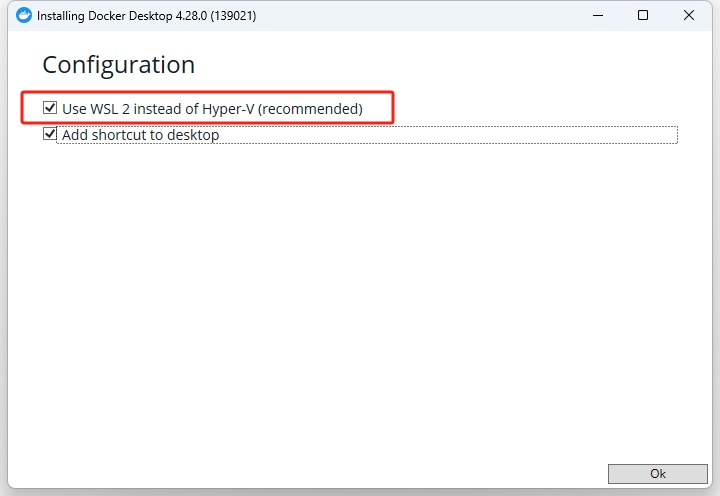Image resolution: width=720 pixels, height=496 pixels.
Task: Toggle Add shortcut to desktop checkbox
Action: click(x=50, y=134)
